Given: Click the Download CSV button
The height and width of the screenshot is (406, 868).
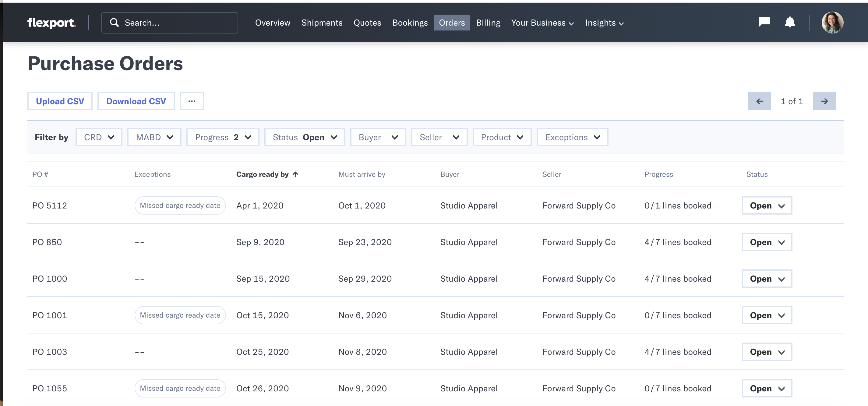Looking at the screenshot, I should [x=136, y=101].
